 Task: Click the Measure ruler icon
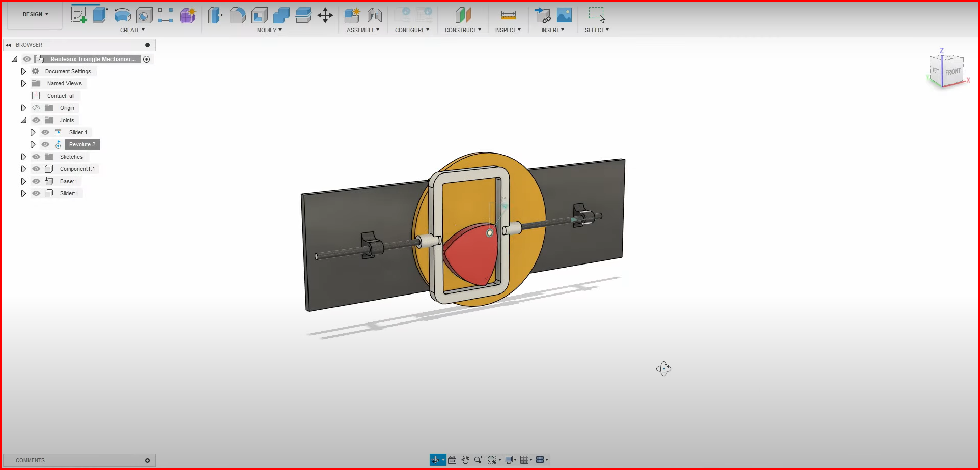click(508, 15)
